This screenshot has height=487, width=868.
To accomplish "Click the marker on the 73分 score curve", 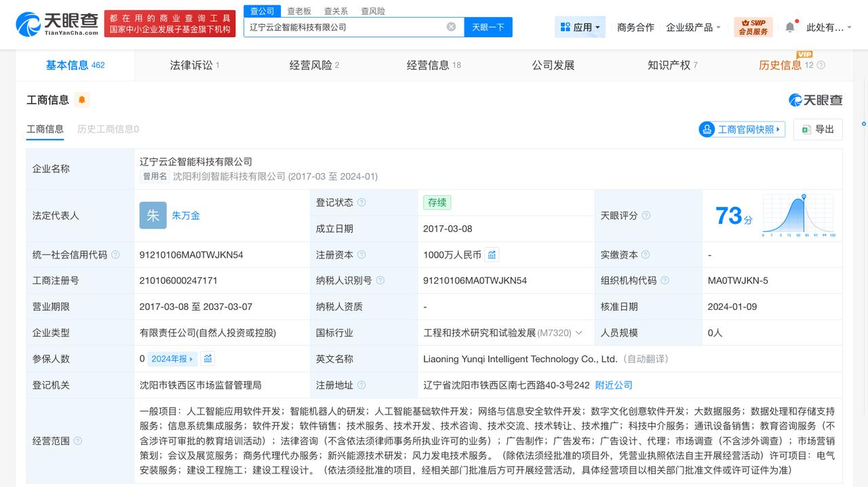I will [804, 196].
